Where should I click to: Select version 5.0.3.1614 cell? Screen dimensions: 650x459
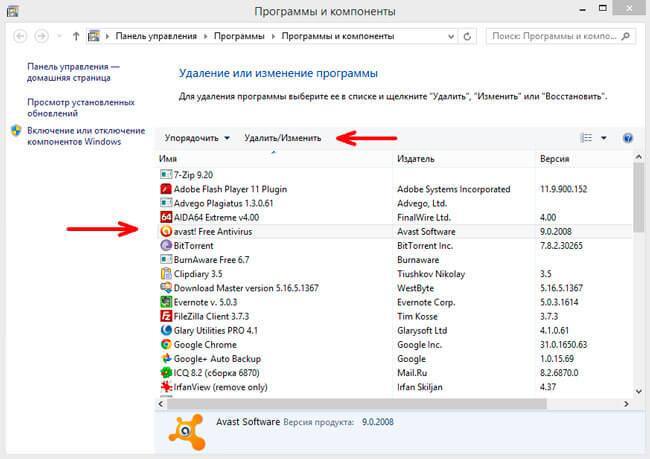point(559,302)
